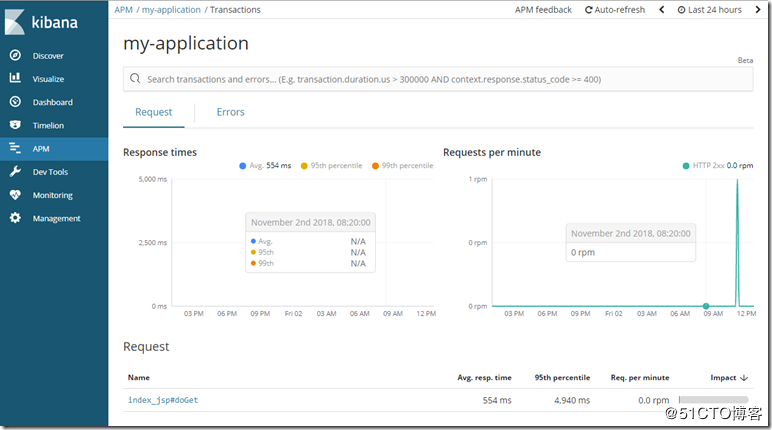
Task: Click the Requests per minute chart title
Action: point(492,152)
